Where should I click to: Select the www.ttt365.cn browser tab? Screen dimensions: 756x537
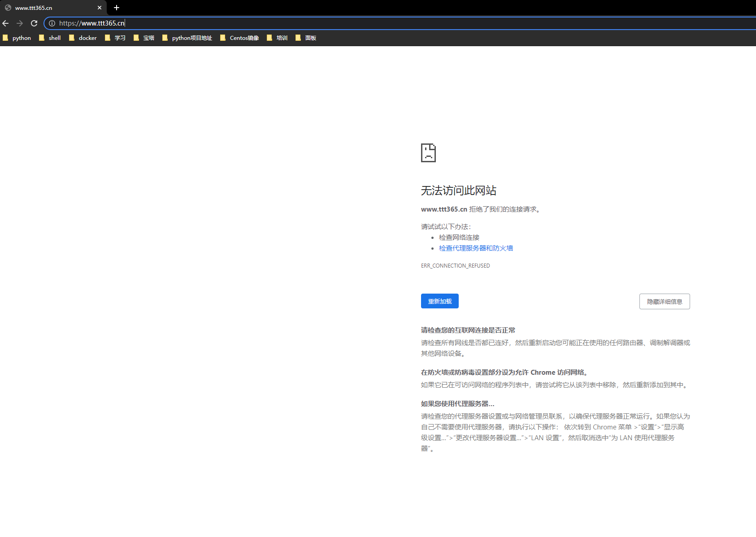(x=53, y=8)
